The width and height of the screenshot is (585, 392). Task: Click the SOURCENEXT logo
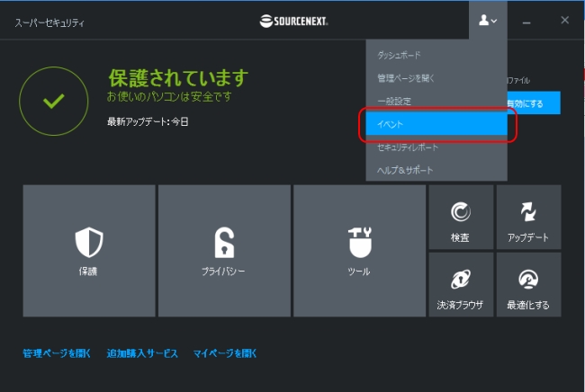(x=293, y=21)
